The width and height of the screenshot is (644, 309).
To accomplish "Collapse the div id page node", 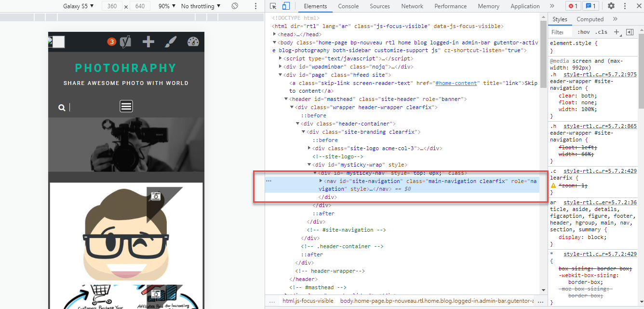I will [x=281, y=75].
